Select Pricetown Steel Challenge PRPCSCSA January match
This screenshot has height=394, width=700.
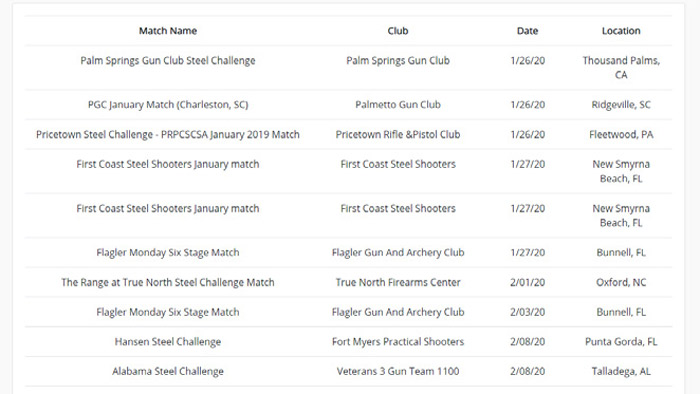[x=168, y=135]
